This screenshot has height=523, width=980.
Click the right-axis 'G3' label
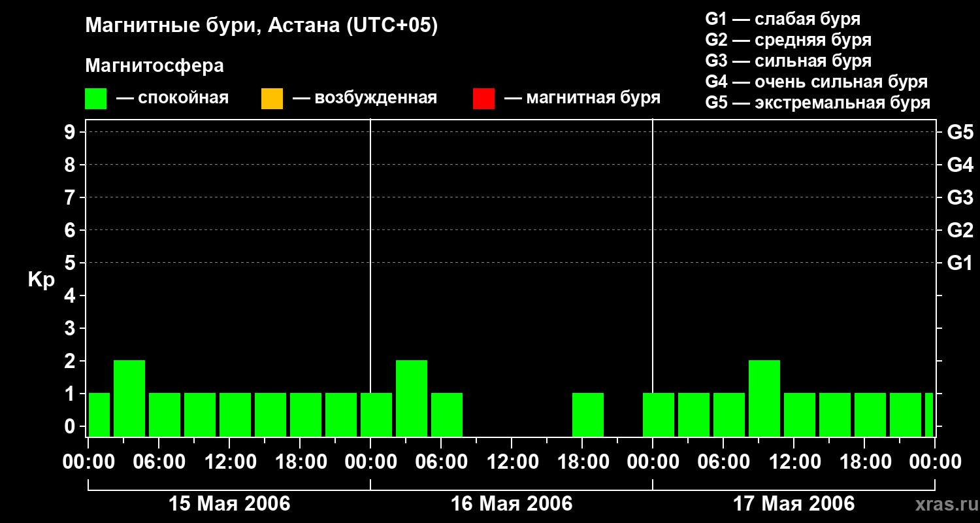pyautogui.click(x=960, y=197)
